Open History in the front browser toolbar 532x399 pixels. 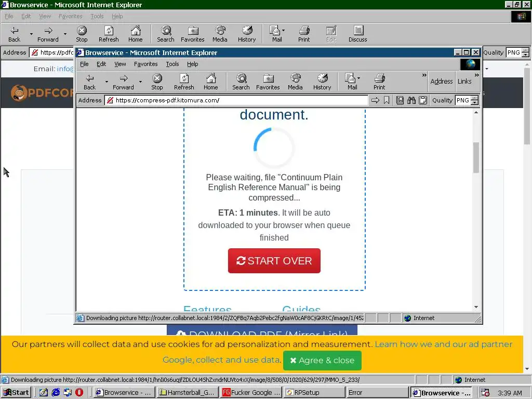322,82
